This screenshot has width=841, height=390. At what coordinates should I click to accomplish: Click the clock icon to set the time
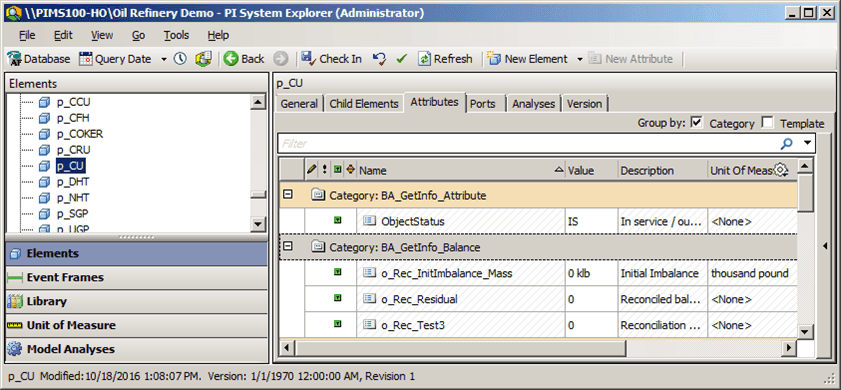click(180, 59)
